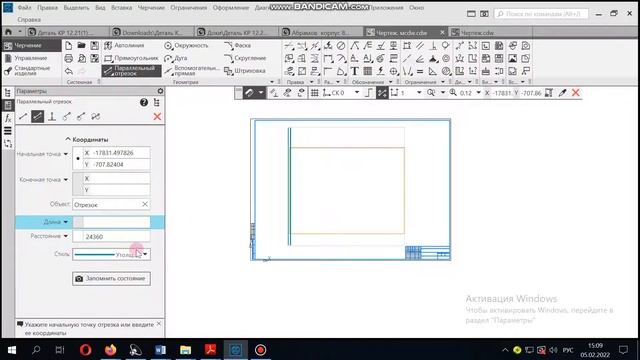Open help with the question mark icon
Image resolution: width=640 pixels, height=360 pixels.
click(144, 102)
